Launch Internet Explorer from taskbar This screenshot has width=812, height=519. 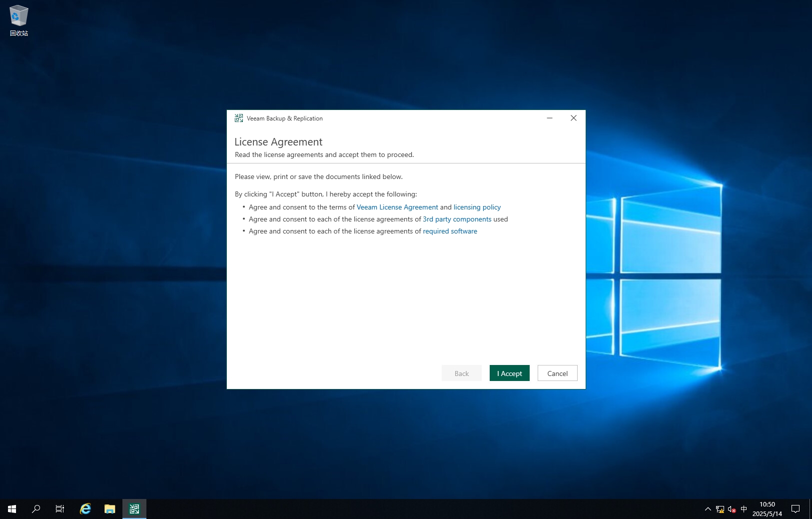tap(85, 509)
